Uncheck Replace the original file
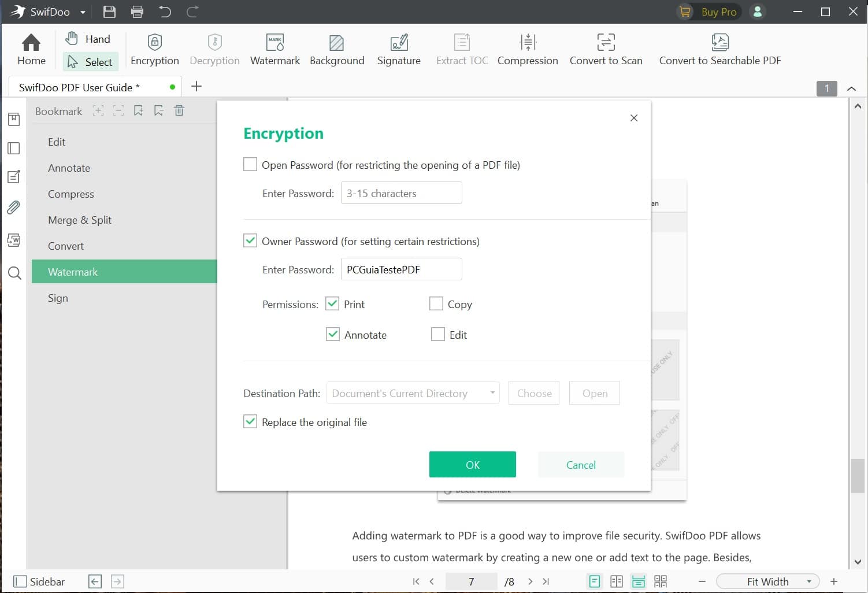868x593 pixels. pyautogui.click(x=250, y=422)
